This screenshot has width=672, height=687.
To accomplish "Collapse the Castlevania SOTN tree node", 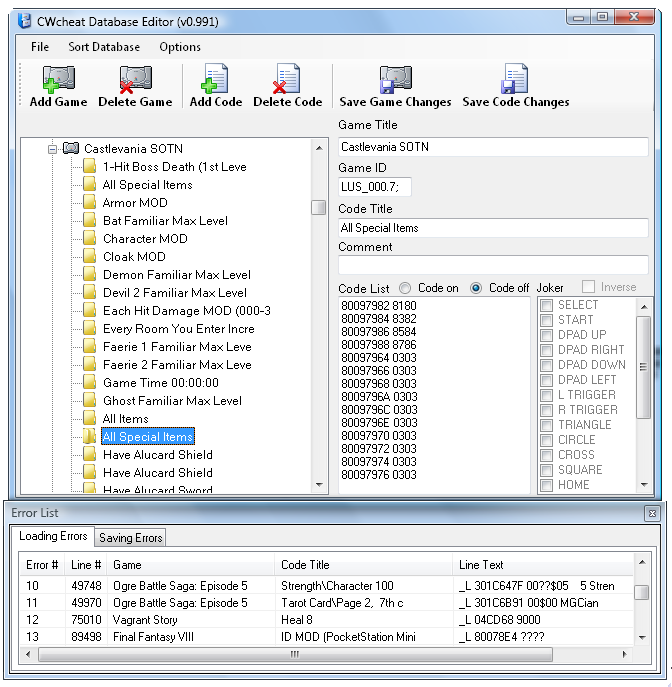I will click(x=53, y=149).
